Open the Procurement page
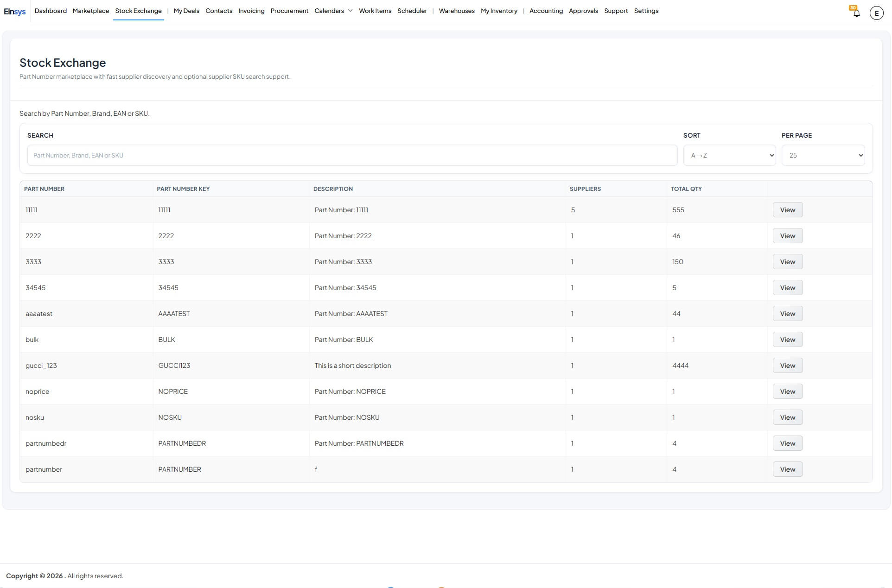The width and height of the screenshot is (892, 588). pyautogui.click(x=289, y=11)
